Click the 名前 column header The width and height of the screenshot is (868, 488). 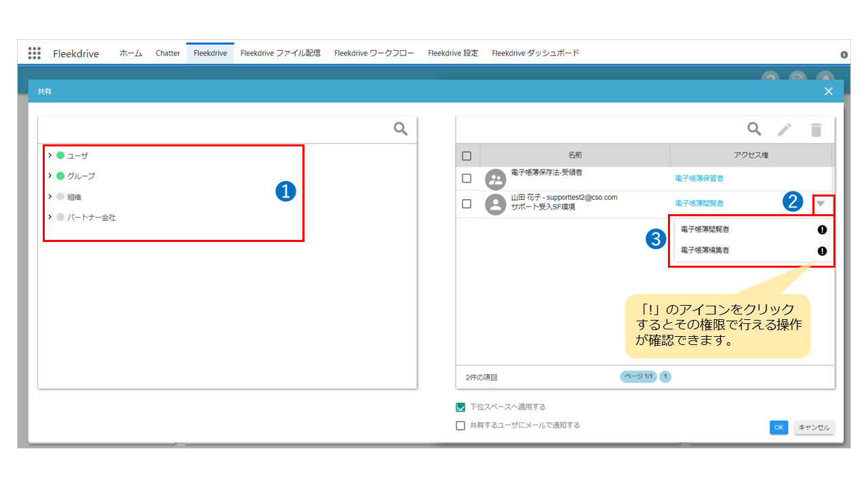click(575, 155)
